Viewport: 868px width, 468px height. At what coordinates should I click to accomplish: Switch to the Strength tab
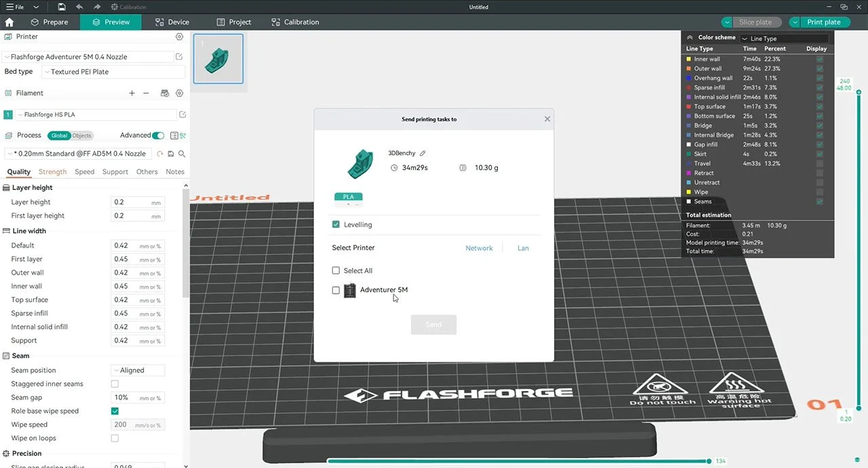(52, 172)
